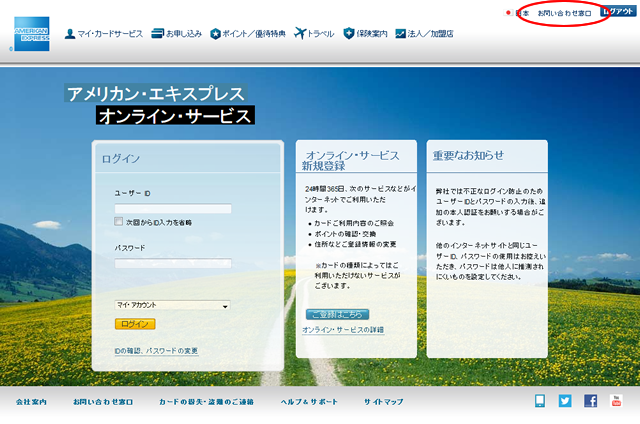Click the ご登録はこちら button
This screenshot has width=640, height=424.
(x=337, y=314)
